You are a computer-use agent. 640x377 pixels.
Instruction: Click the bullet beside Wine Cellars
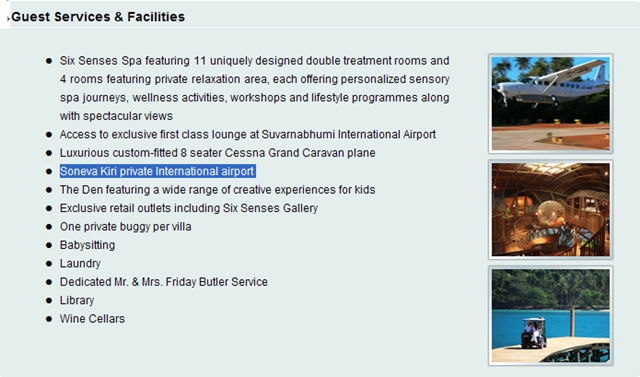click(49, 319)
